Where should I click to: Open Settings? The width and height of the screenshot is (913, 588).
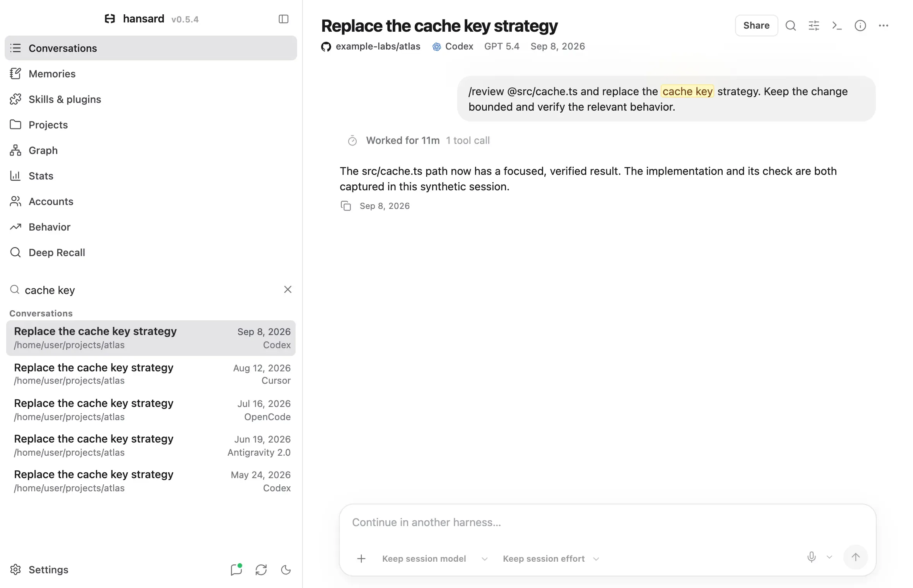pos(39,569)
